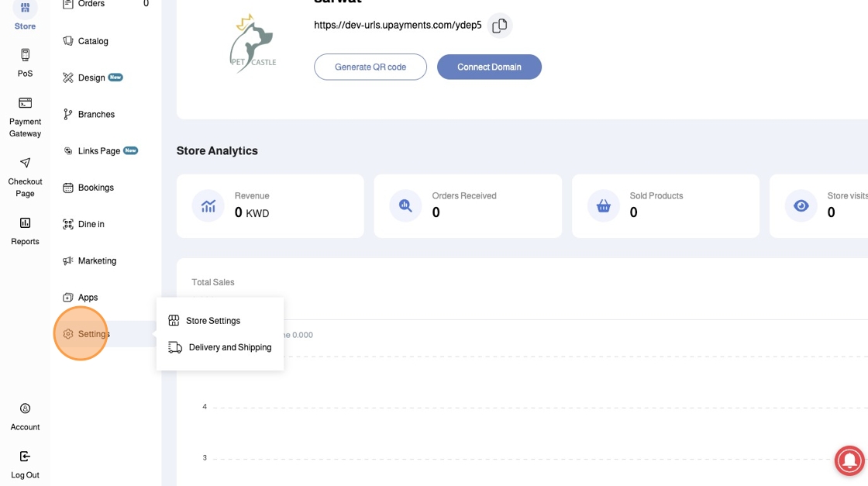Click the Marketing megaphone icon
The height and width of the screenshot is (486, 868).
coord(68,260)
